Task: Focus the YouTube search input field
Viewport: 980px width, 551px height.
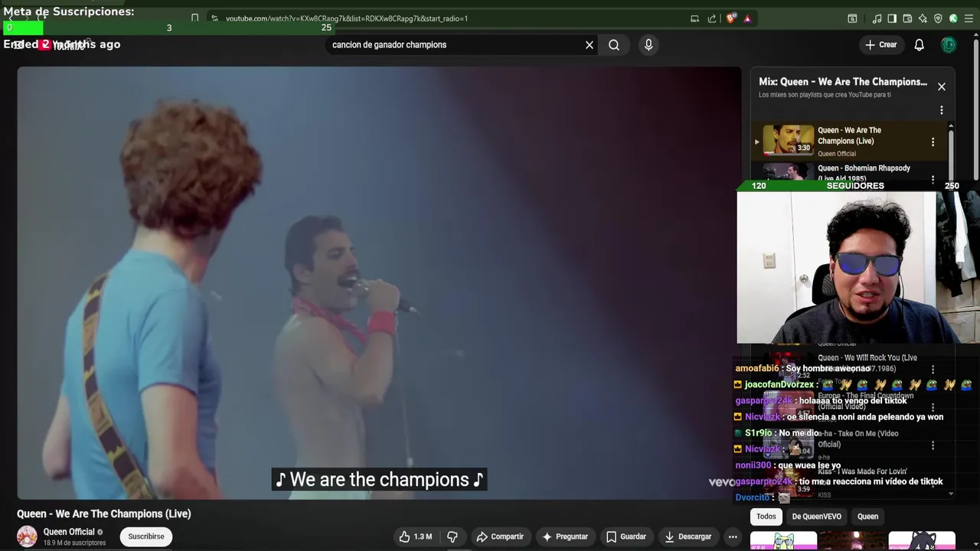Action: coord(456,45)
